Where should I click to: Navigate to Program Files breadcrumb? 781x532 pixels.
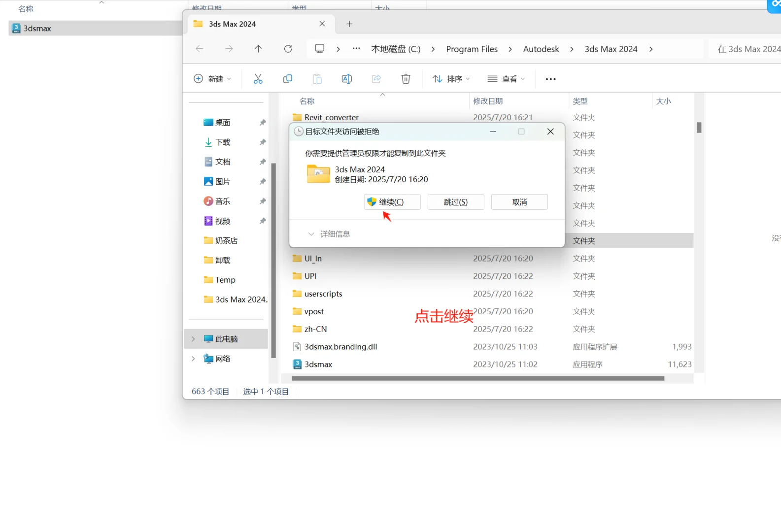(472, 49)
